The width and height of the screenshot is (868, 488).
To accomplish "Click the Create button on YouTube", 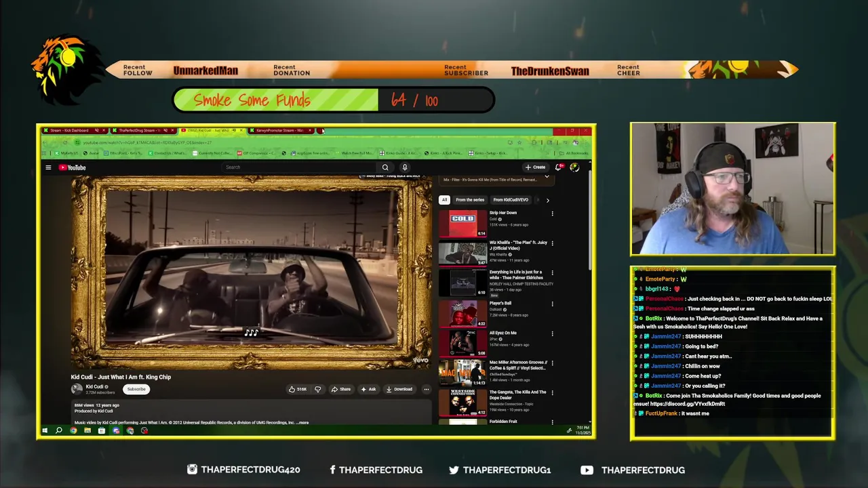I will coord(535,167).
